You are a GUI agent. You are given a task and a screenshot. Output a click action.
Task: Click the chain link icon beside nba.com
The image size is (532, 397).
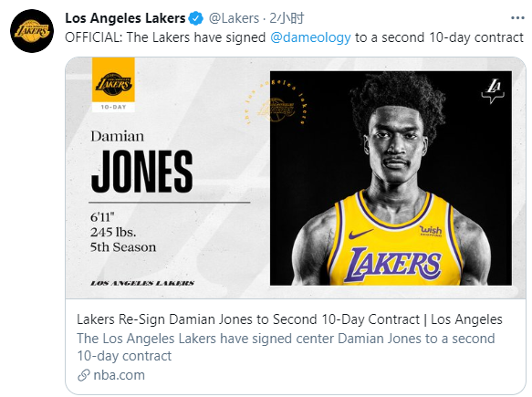tap(83, 375)
